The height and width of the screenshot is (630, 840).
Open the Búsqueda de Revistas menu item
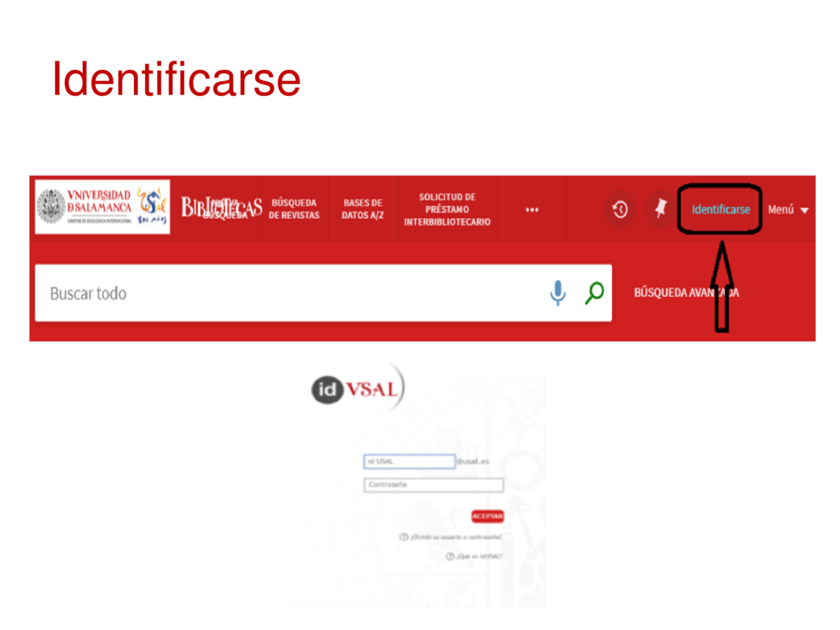click(294, 209)
